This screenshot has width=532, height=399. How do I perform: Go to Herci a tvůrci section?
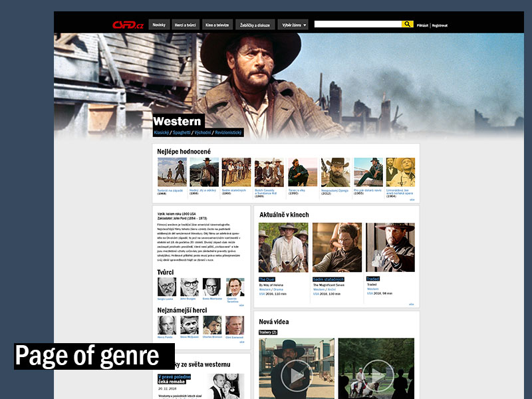coord(186,25)
